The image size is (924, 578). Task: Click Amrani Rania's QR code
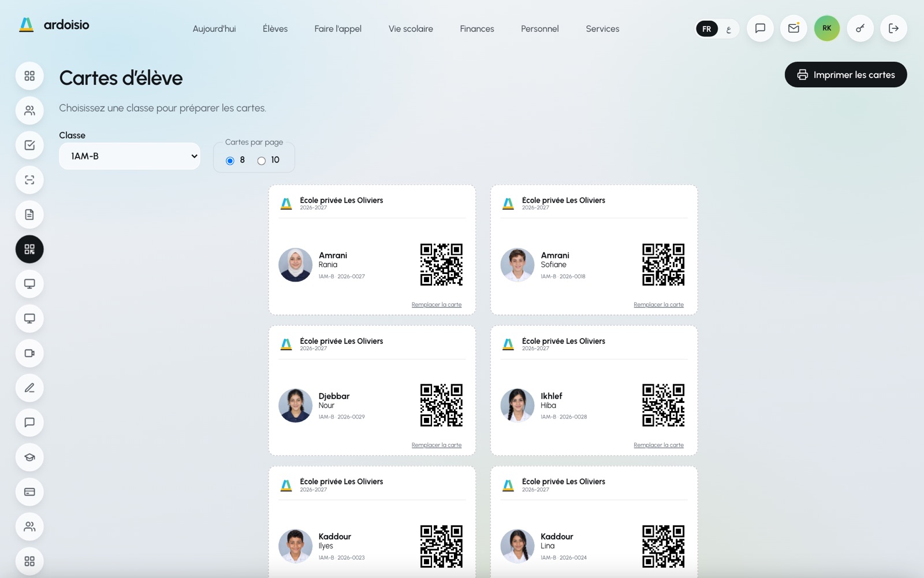441,265
